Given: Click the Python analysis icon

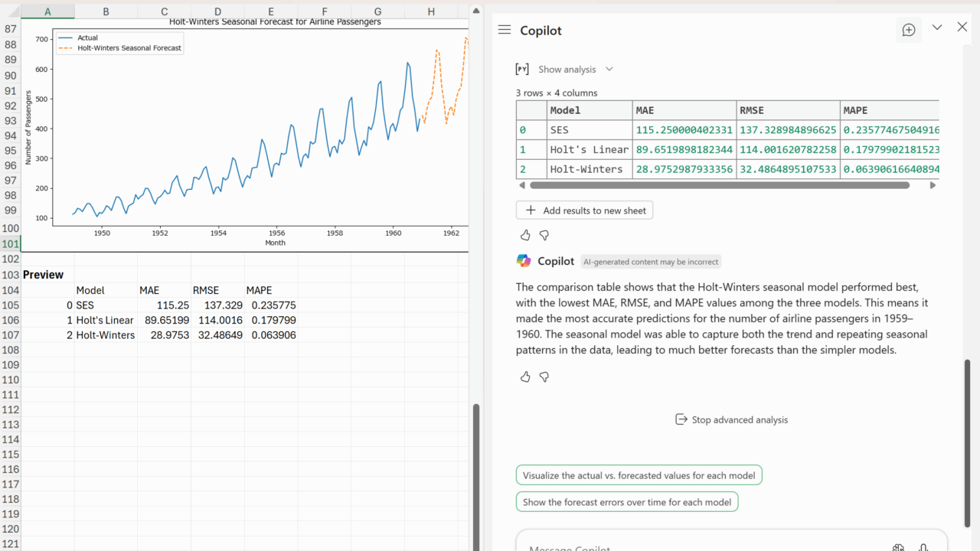Looking at the screenshot, I should tap(522, 69).
